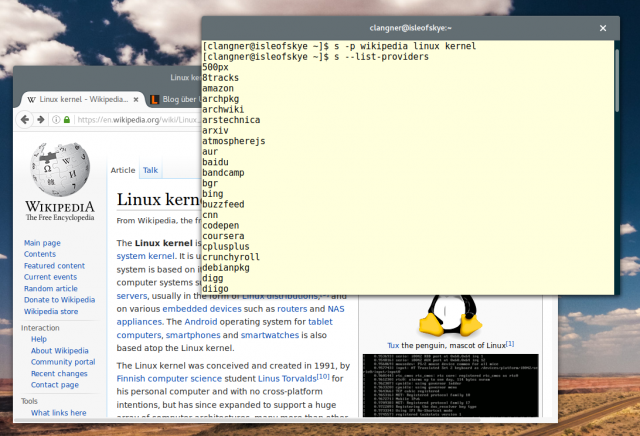The height and width of the screenshot is (436, 640).
Task: Follow the NAS appliances link
Action: 336,309
